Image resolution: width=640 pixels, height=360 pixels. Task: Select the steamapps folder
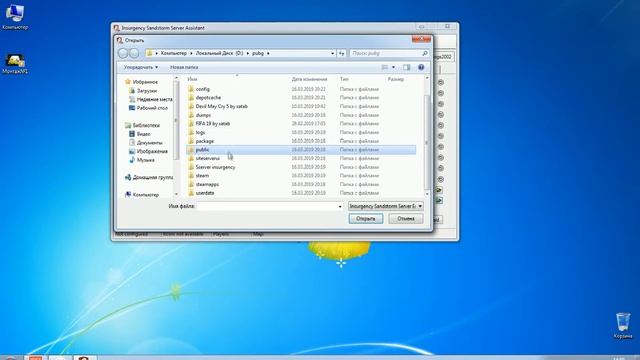click(x=207, y=184)
